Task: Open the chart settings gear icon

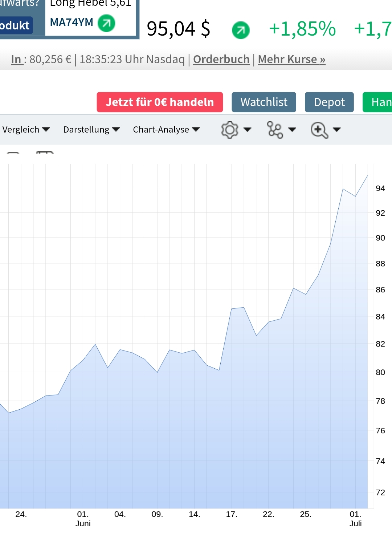Action: click(x=229, y=130)
